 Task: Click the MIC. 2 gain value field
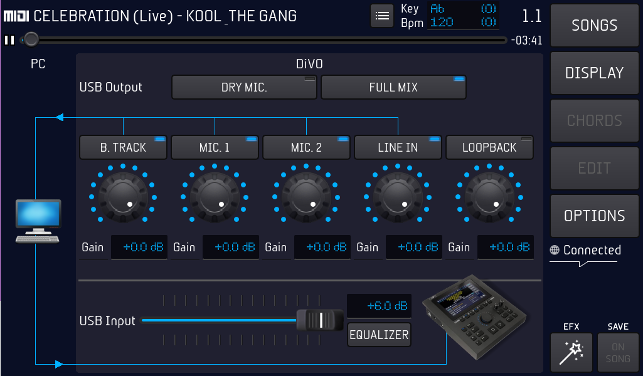tap(322, 247)
